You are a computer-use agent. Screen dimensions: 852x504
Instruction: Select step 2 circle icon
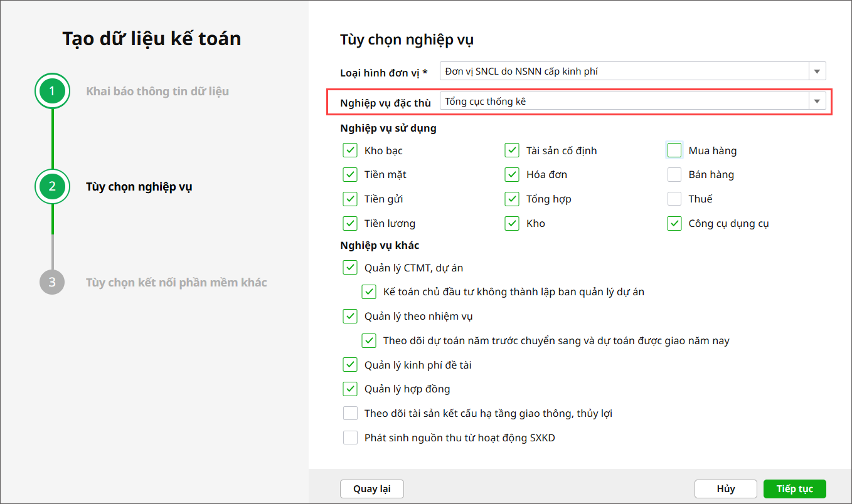(x=52, y=186)
